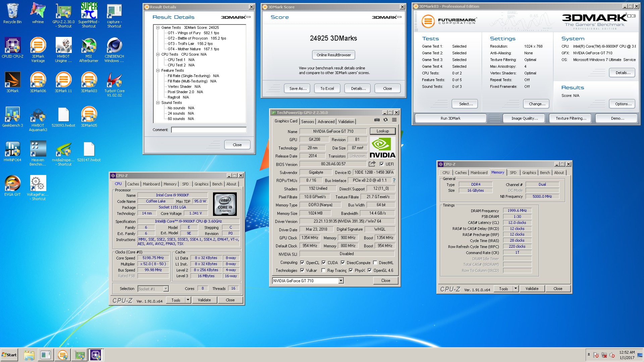
Task: Collapse the Feature Tests tree node
Action: click(x=158, y=70)
